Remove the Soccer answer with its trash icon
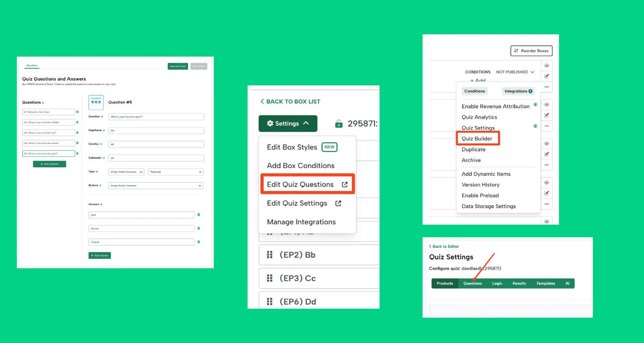The image size is (644, 343). (198, 229)
